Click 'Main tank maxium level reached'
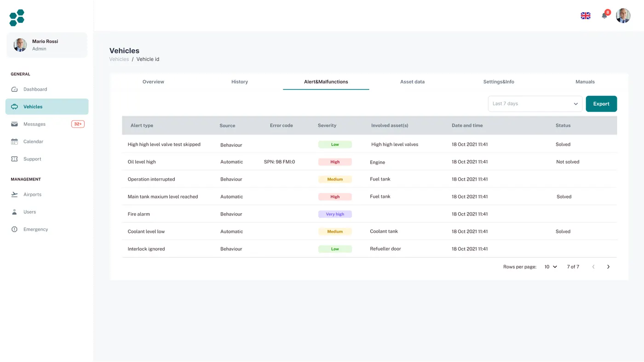 pos(163,197)
